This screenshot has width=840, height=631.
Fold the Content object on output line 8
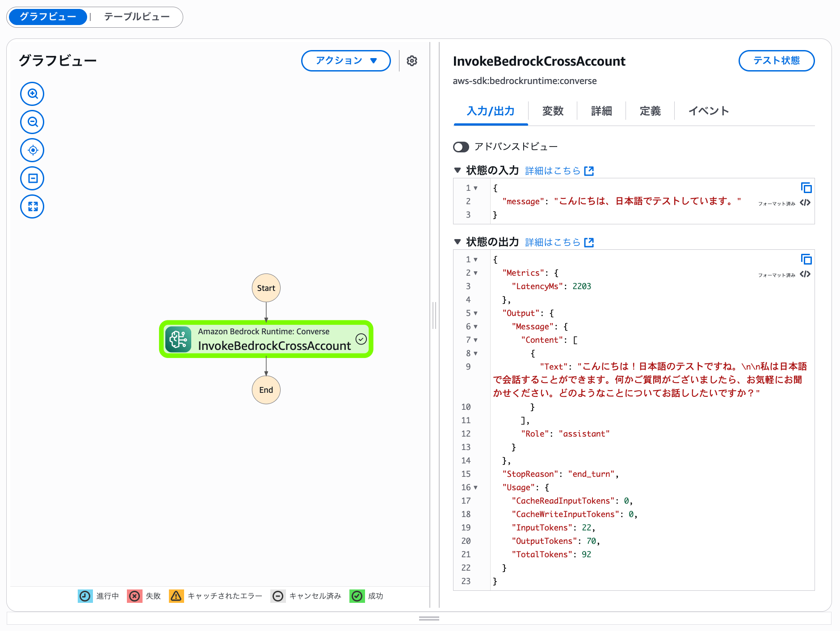click(475, 353)
